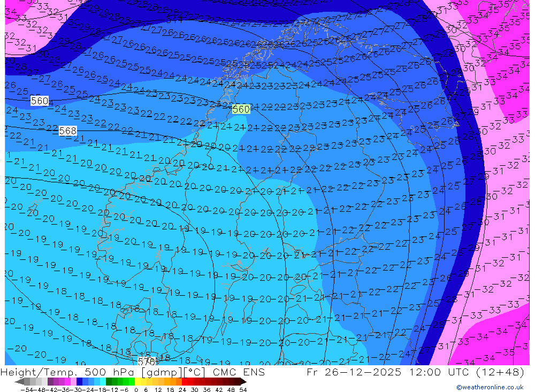Click the green-highlighted 560 contour label
The image size is (535, 392).
241,109
